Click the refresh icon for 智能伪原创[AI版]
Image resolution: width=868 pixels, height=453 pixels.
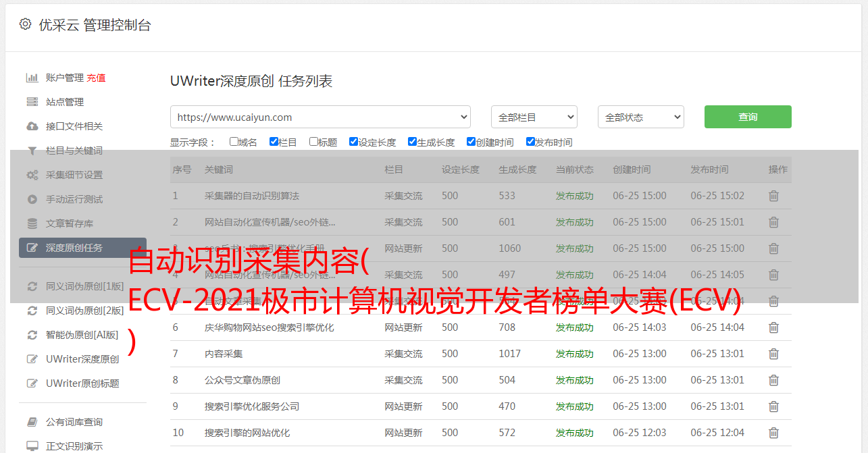[32, 335]
